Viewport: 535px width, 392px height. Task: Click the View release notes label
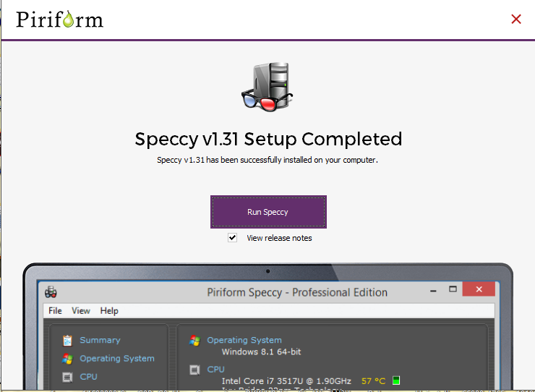tap(279, 238)
